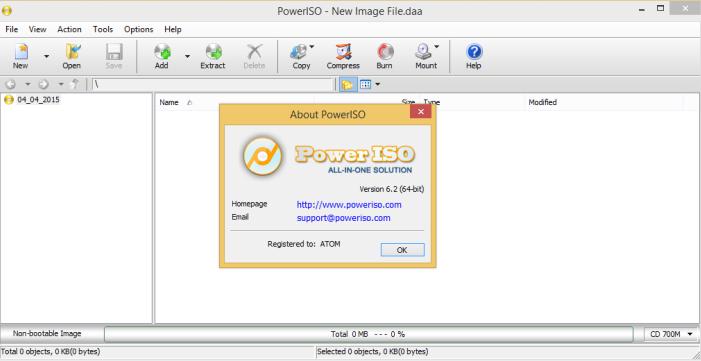Click the 'Version 6.2 (64-bit)' text

(x=392, y=189)
